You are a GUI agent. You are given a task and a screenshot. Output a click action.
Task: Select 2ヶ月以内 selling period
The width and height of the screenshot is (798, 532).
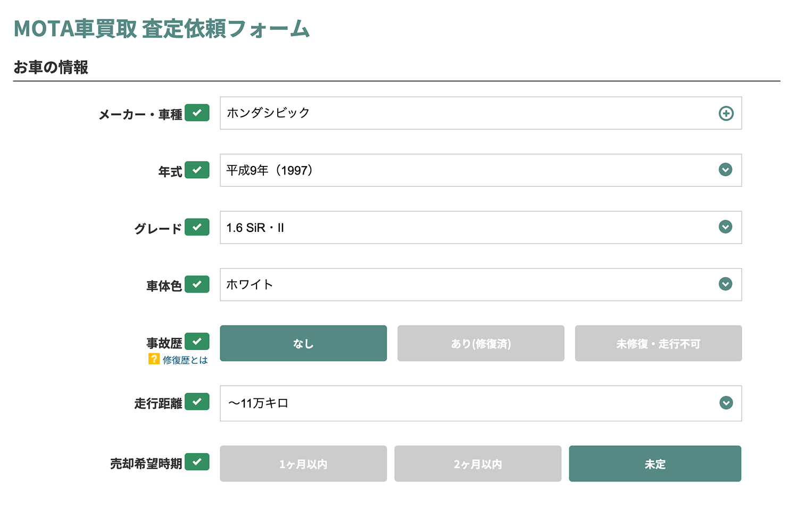(x=478, y=464)
